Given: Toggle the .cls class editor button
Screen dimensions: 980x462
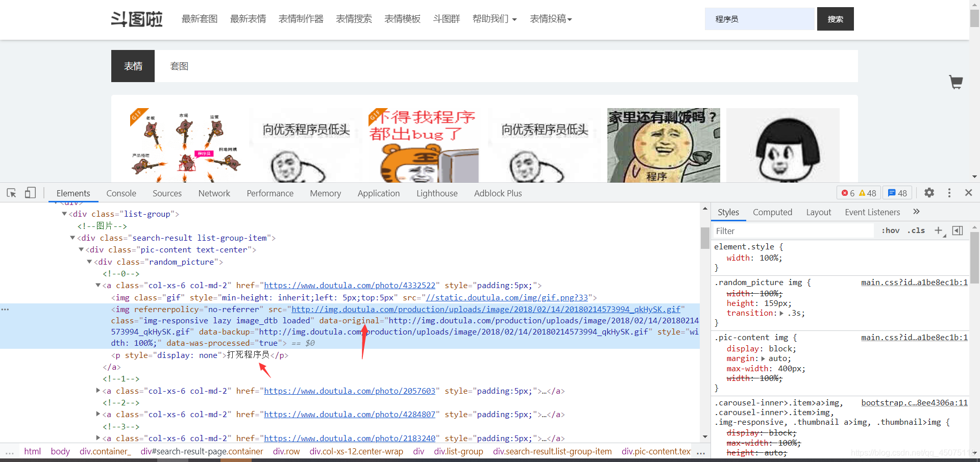Looking at the screenshot, I should pyautogui.click(x=916, y=230).
